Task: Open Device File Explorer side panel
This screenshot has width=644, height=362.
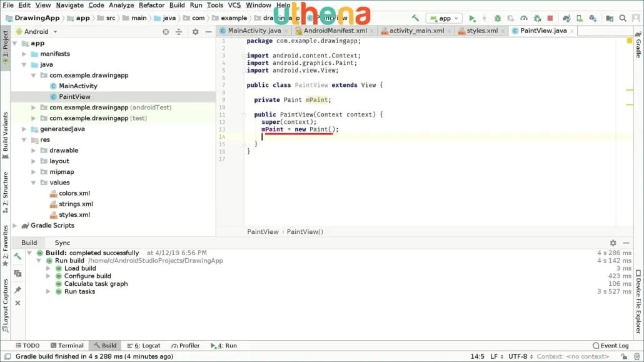Action: [x=638, y=301]
